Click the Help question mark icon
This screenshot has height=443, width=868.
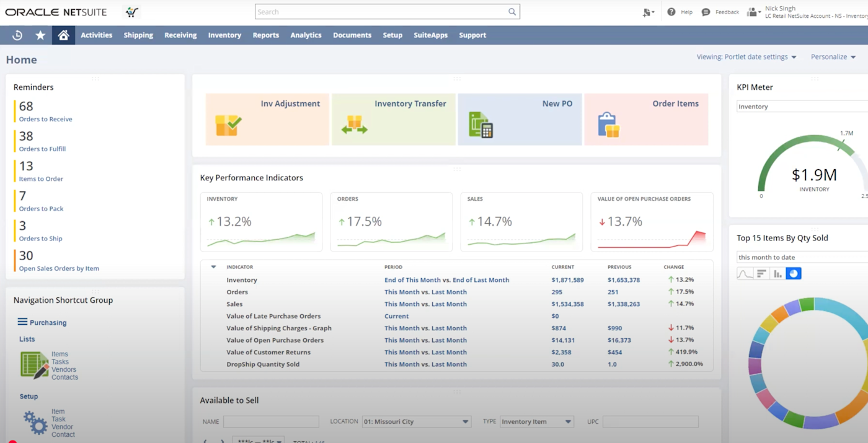(x=671, y=12)
